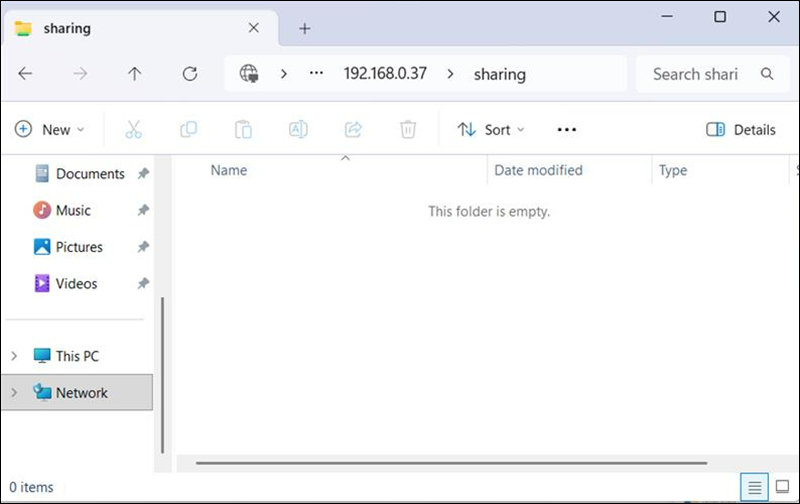Viewport: 800px width, 504px height.
Task: Click the Paste clipboard icon
Action: coord(243,130)
